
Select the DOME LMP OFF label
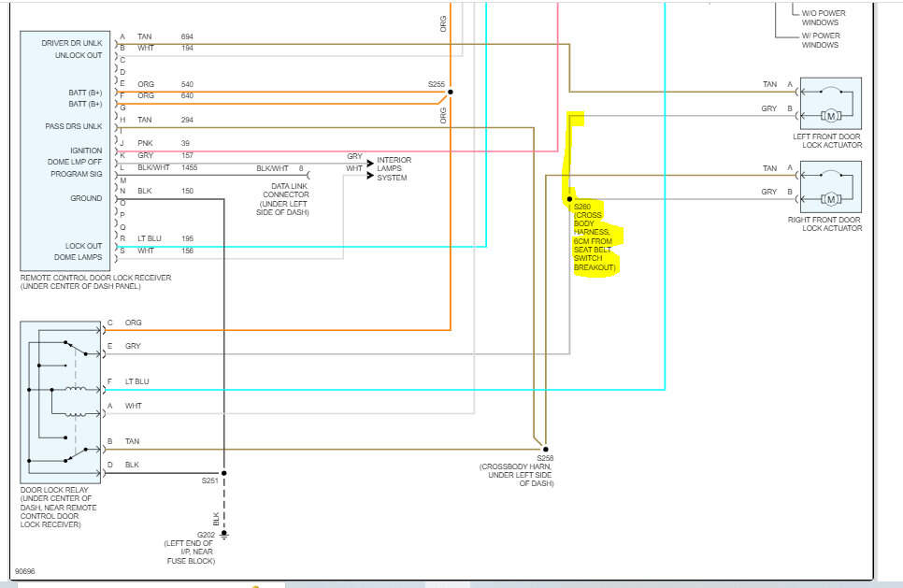[x=75, y=162]
